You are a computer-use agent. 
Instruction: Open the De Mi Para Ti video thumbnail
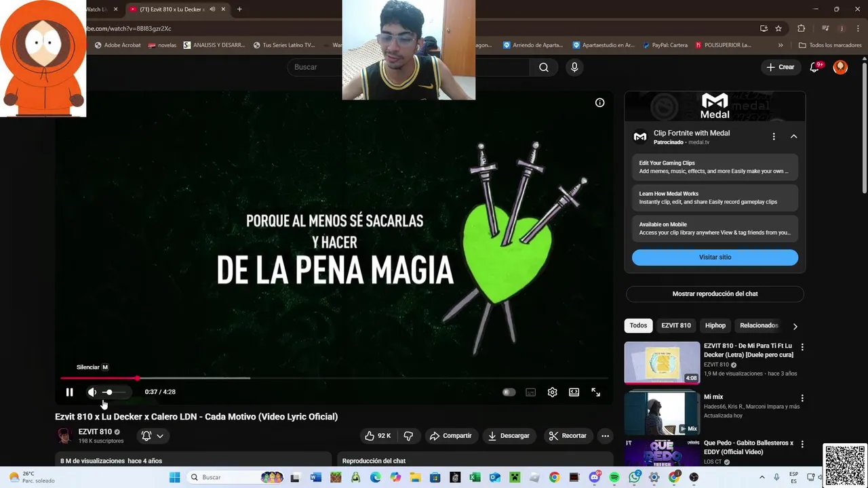(662, 363)
